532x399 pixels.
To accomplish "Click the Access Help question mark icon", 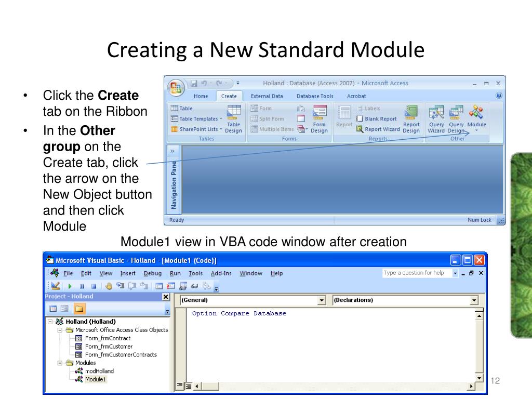I will (x=499, y=96).
